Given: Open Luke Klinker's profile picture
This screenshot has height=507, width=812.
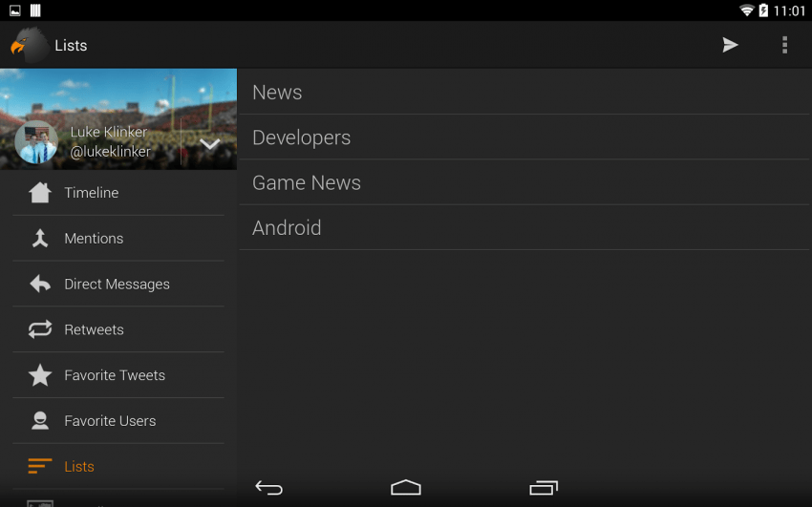Looking at the screenshot, I should pyautogui.click(x=36, y=142).
